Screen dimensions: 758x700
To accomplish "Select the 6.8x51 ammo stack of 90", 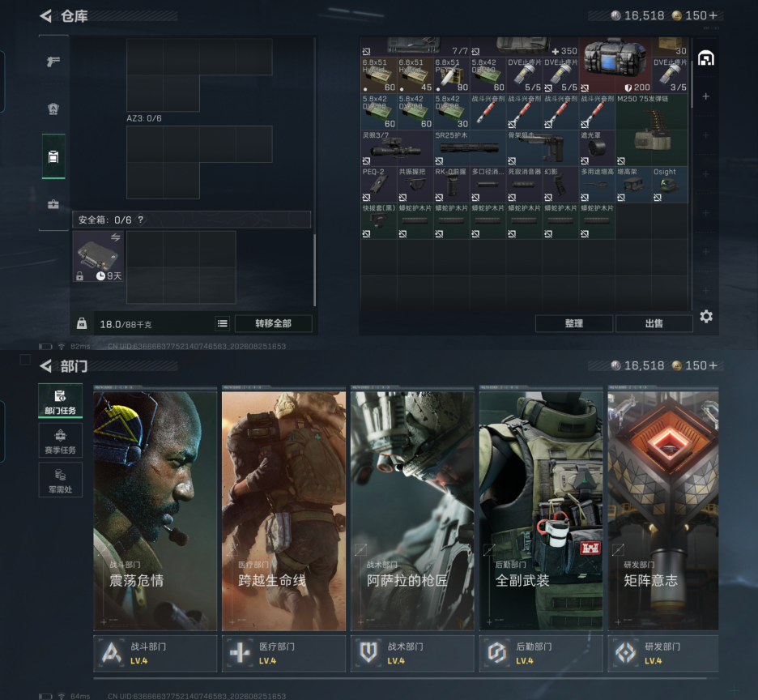I will (x=452, y=75).
